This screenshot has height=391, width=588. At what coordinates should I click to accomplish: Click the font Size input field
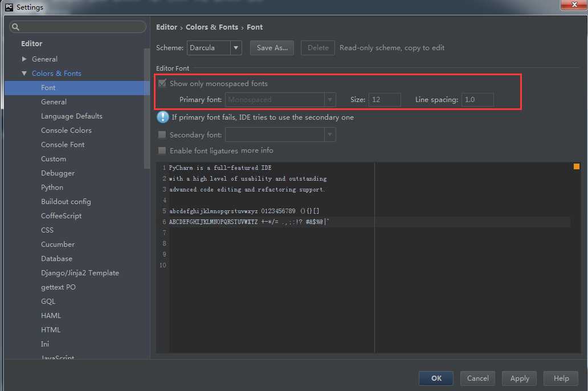(x=385, y=99)
